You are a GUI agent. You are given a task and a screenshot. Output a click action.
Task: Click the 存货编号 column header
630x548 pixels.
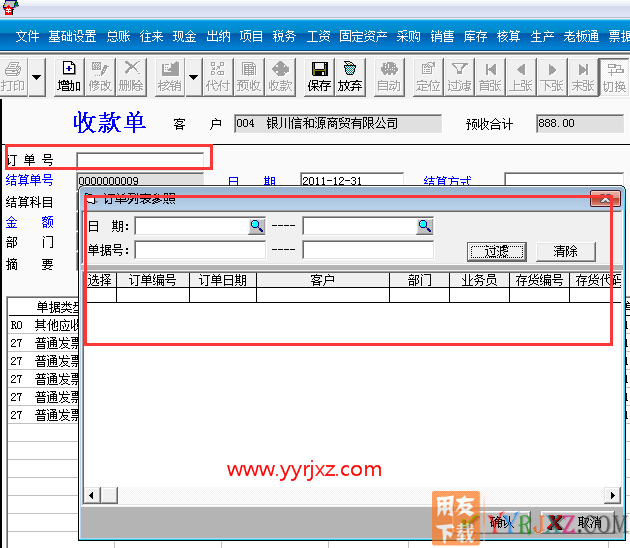tap(539, 280)
